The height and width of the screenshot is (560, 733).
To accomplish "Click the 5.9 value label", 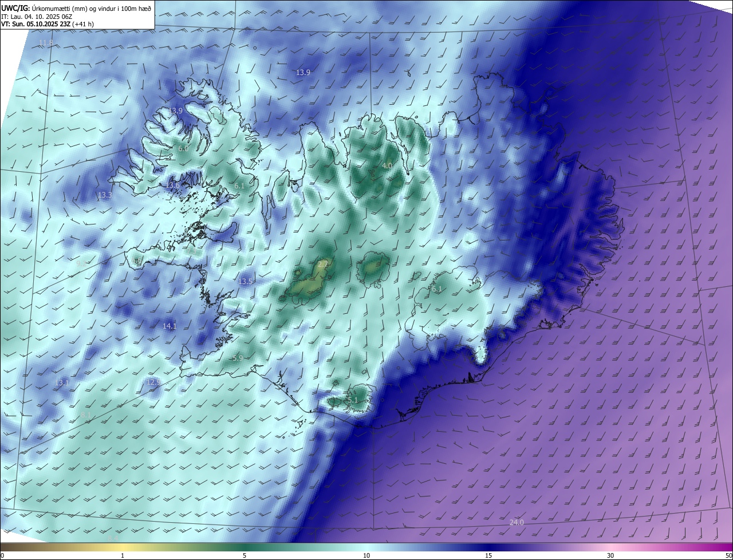I will tap(238, 358).
